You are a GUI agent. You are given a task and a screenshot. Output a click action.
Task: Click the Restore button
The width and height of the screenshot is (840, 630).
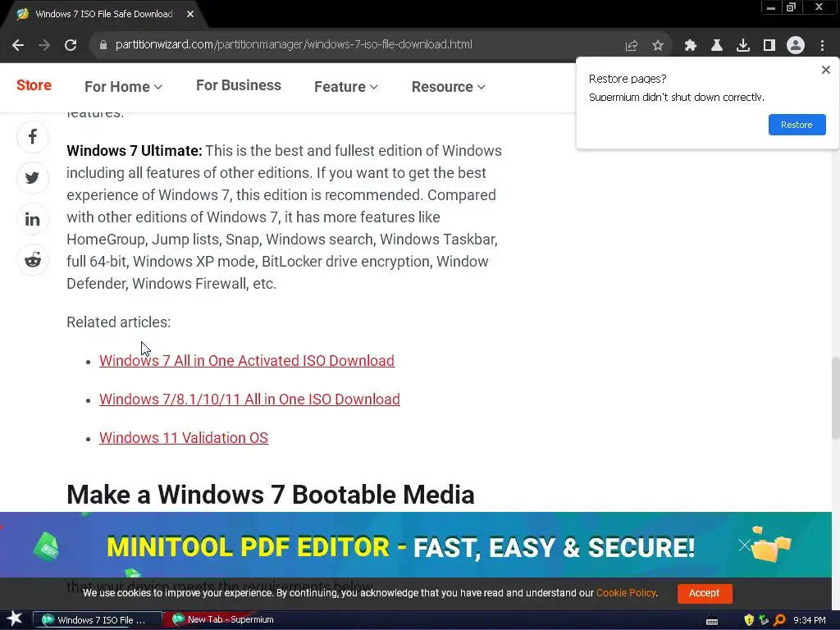pyautogui.click(x=797, y=125)
